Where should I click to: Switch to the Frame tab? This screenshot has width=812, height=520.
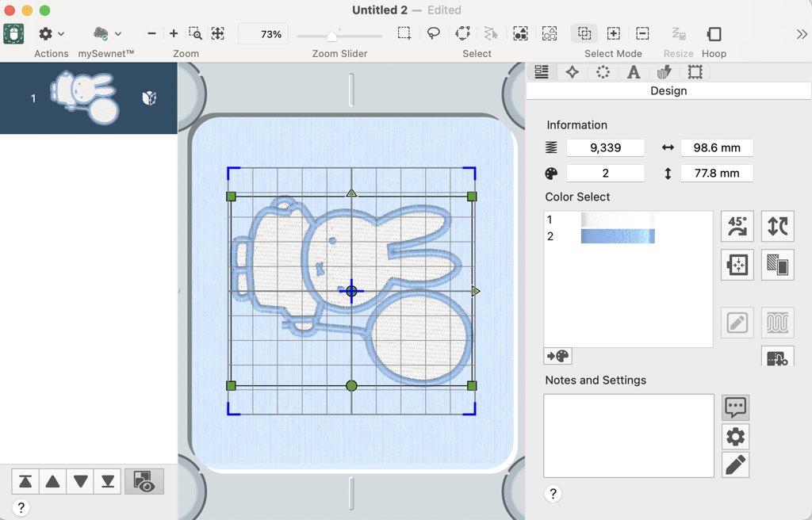click(695, 72)
